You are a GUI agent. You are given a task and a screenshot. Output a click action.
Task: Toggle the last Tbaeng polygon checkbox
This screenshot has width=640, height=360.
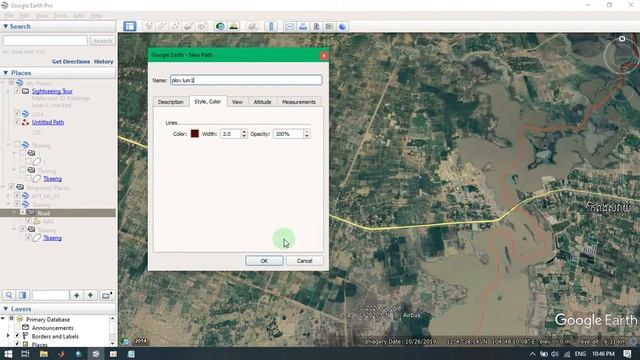29,238
